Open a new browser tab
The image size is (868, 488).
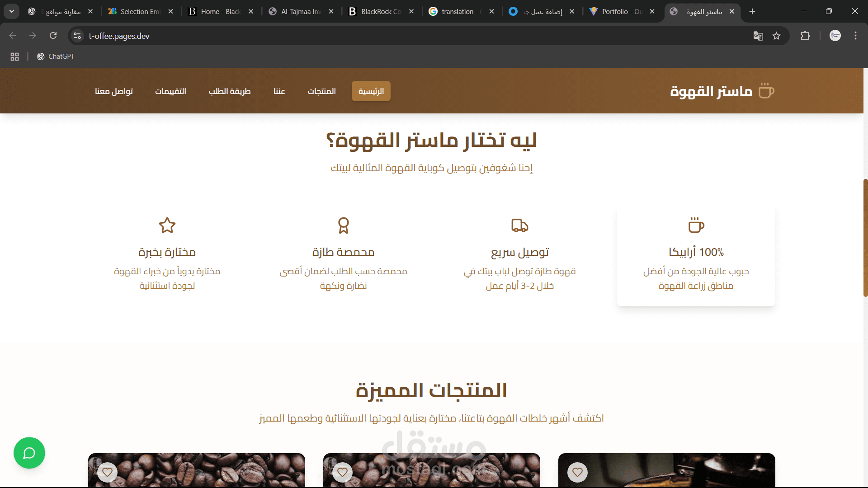752,11
